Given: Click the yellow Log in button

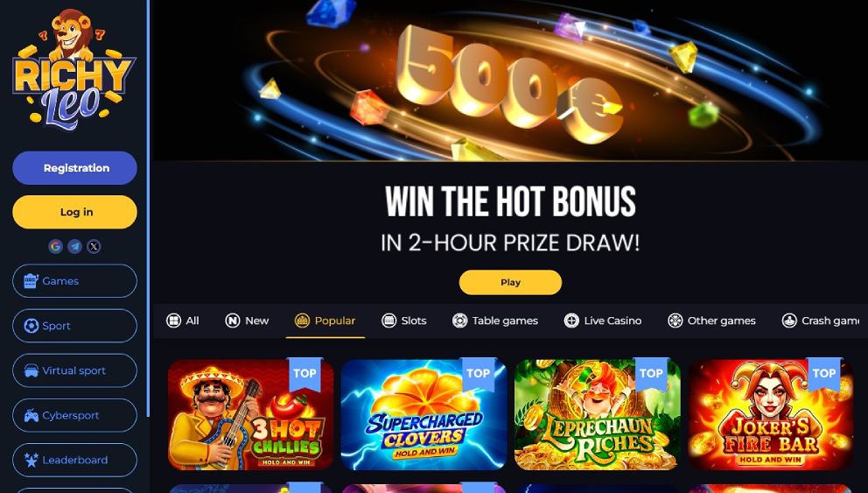Looking at the screenshot, I should pyautogui.click(x=74, y=212).
